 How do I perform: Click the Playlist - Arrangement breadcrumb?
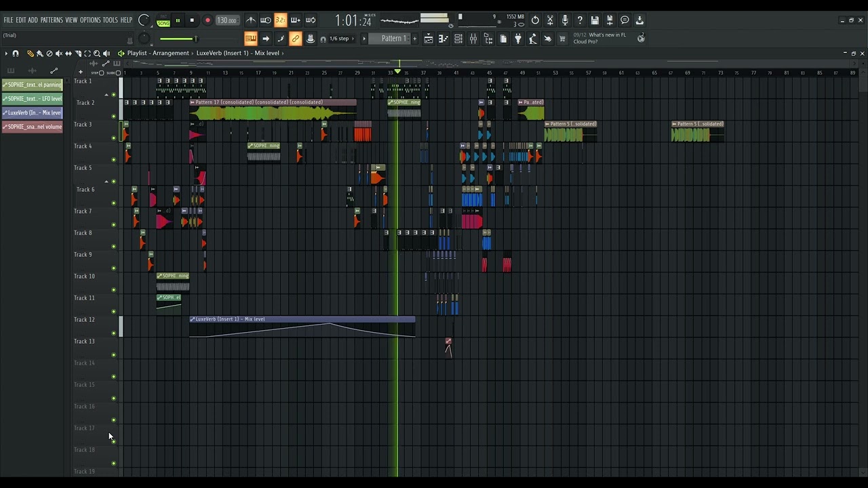point(158,54)
